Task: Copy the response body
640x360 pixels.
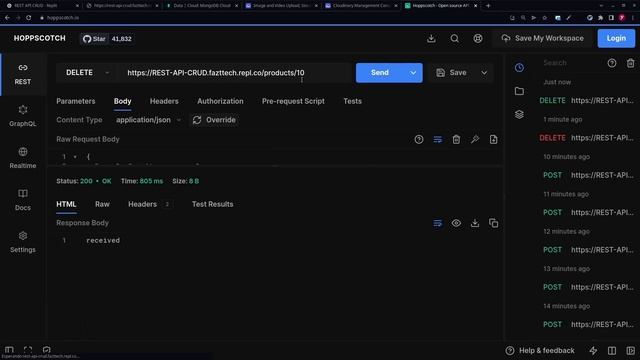Action: click(x=493, y=223)
